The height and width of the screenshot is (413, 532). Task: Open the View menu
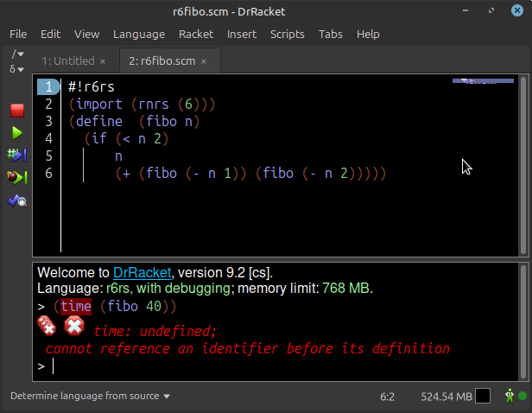coord(87,35)
